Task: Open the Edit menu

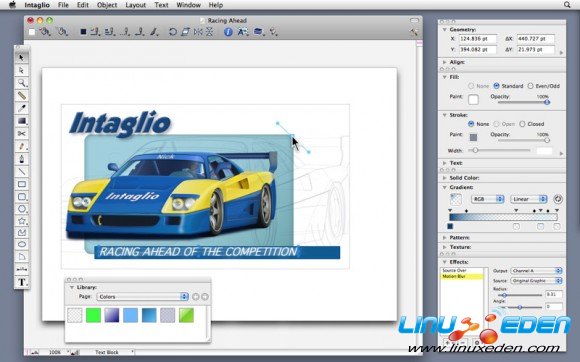Action: coord(83,5)
